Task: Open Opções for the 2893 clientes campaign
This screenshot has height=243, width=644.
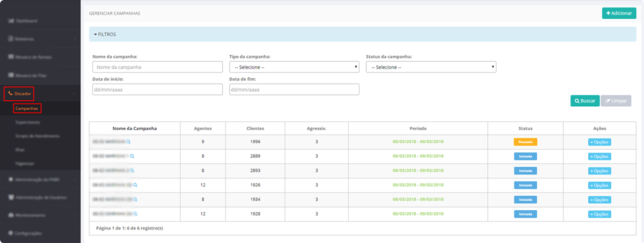Action: pos(599,171)
